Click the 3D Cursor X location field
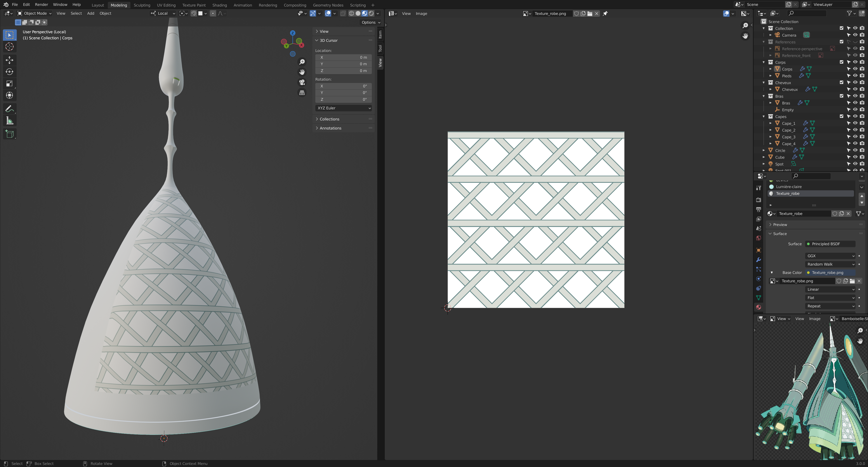The image size is (868, 467). point(344,57)
